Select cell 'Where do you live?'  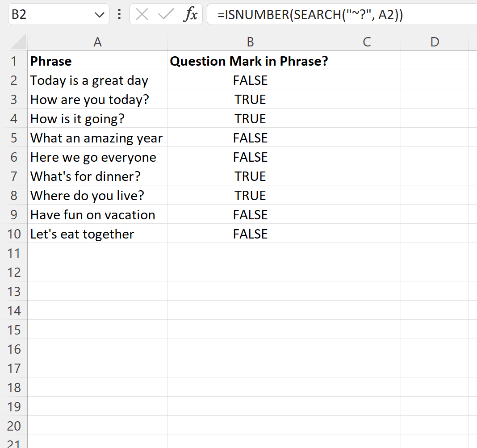(97, 195)
